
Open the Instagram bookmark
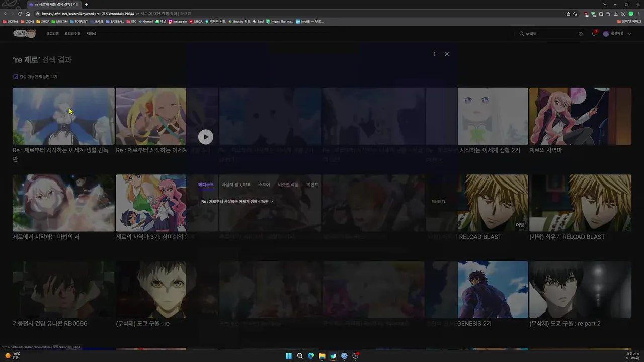tap(178, 22)
